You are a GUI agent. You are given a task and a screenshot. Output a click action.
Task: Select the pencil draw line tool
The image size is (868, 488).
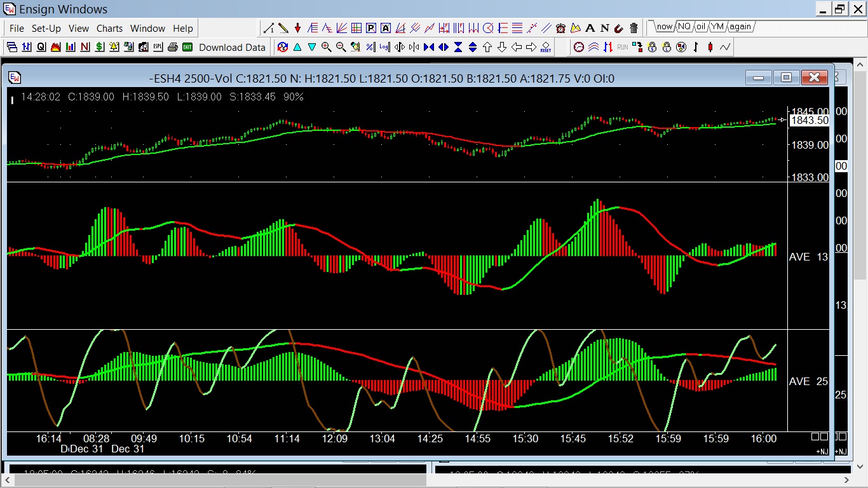[283, 28]
